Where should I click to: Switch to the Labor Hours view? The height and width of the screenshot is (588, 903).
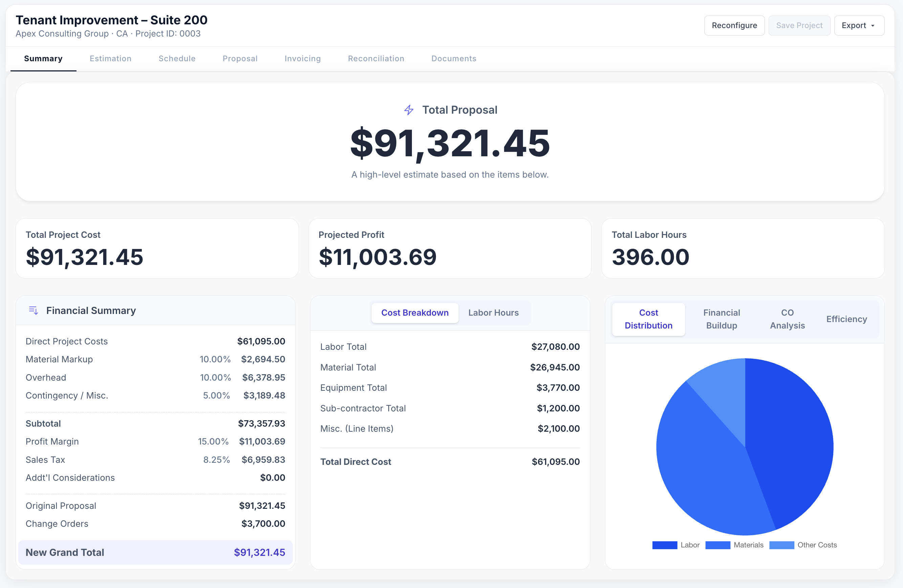pos(493,313)
